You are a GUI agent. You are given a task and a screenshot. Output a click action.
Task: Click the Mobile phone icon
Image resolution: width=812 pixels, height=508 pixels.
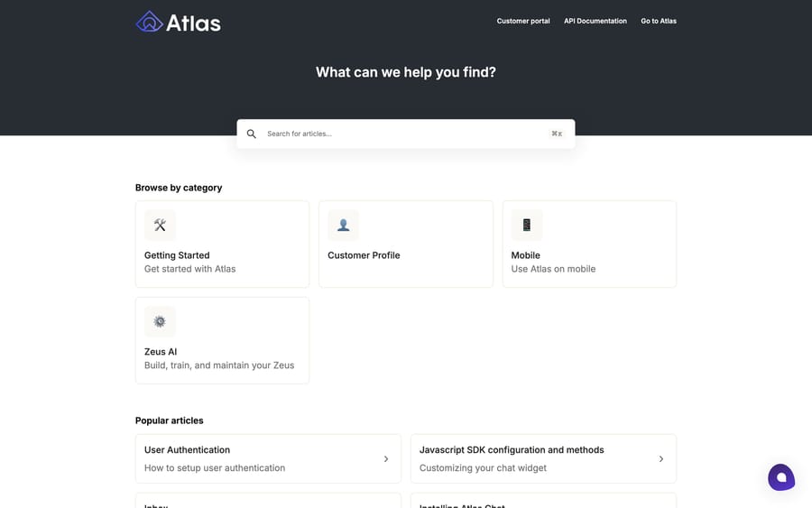click(x=527, y=225)
